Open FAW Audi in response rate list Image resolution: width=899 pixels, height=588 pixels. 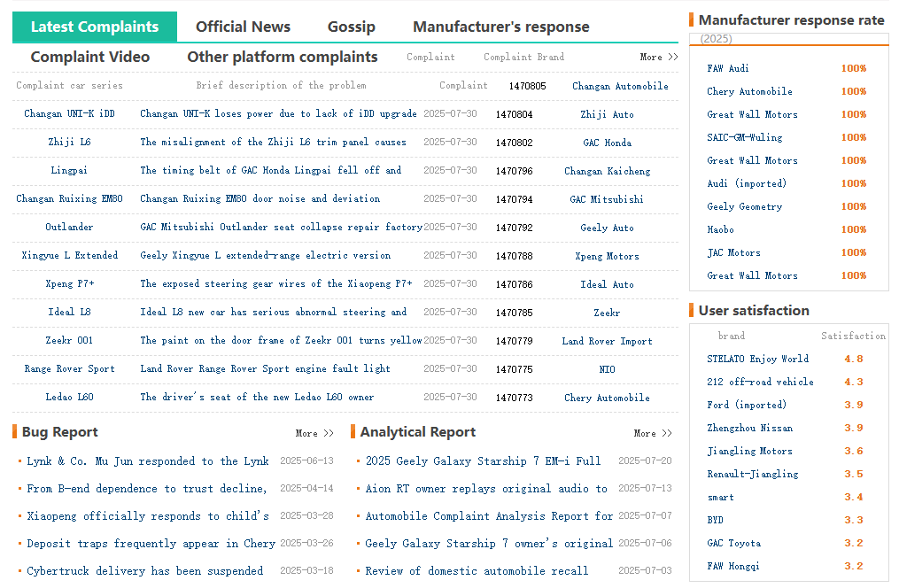pyautogui.click(x=728, y=68)
